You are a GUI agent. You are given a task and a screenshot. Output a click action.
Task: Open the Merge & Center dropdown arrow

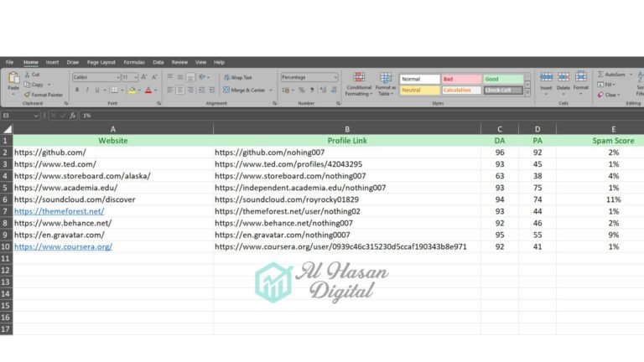coord(270,90)
